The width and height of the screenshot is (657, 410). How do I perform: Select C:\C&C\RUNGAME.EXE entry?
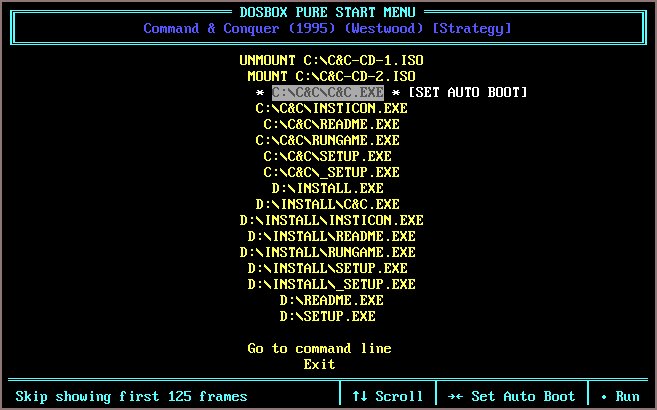327,140
